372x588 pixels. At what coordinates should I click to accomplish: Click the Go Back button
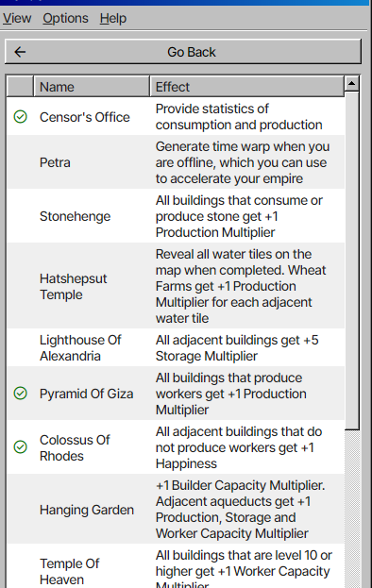[x=183, y=52]
